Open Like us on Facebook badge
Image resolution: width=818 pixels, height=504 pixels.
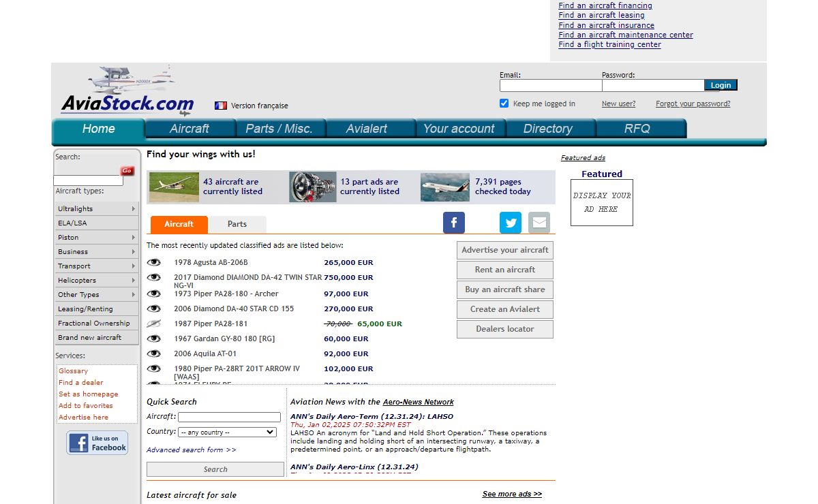tap(97, 443)
